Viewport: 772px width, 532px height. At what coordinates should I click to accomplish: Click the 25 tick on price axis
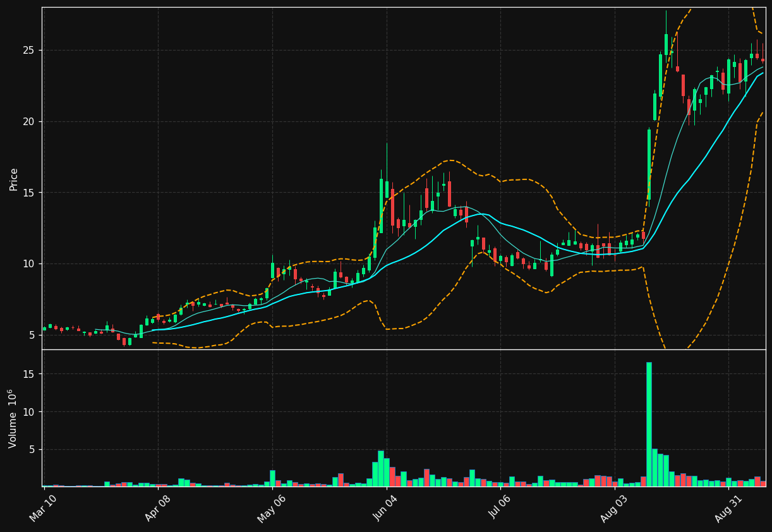[30, 51]
